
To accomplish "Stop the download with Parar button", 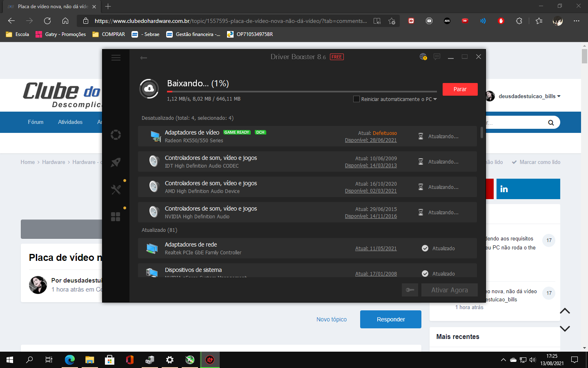I will [x=460, y=89].
